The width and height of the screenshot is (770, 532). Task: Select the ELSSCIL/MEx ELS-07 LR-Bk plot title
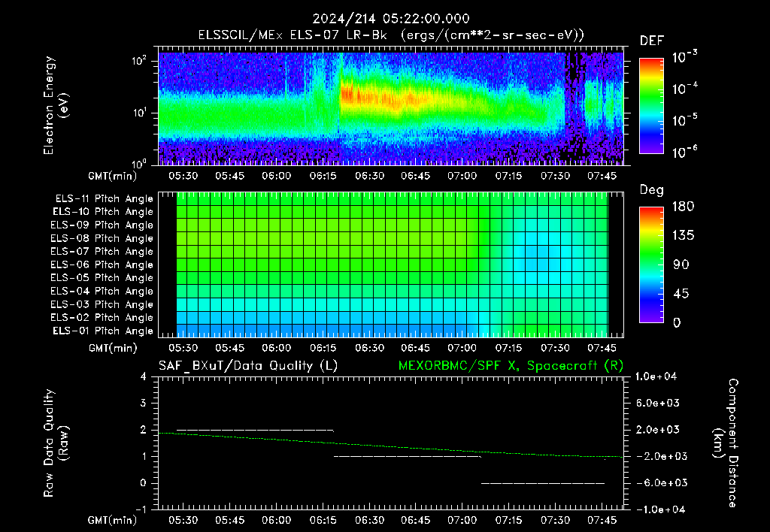point(391,35)
